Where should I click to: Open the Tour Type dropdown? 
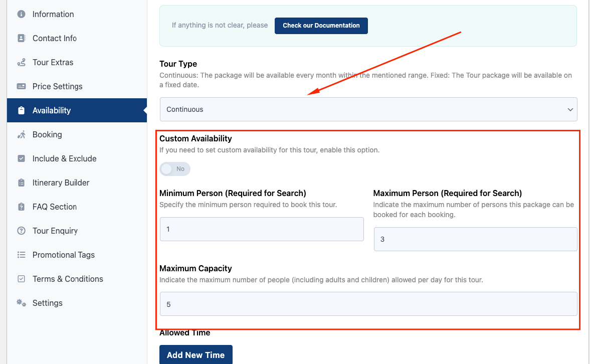point(368,109)
